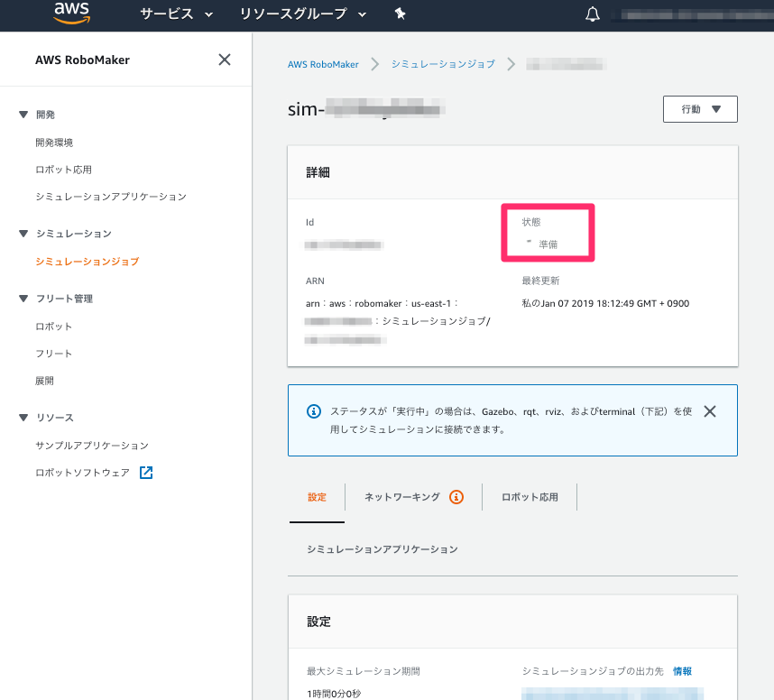Image resolution: width=774 pixels, height=700 pixels.
Task: Click the info icon in the blue banner
Action: [x=313, y=411]
